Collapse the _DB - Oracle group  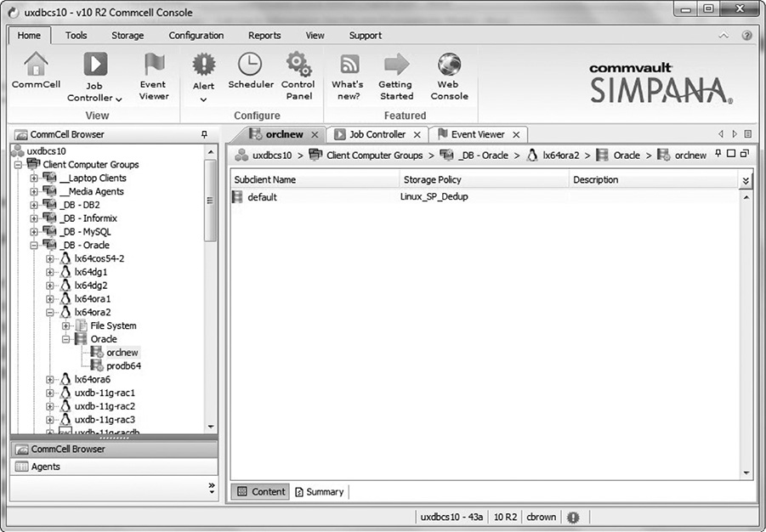(34, 246)
